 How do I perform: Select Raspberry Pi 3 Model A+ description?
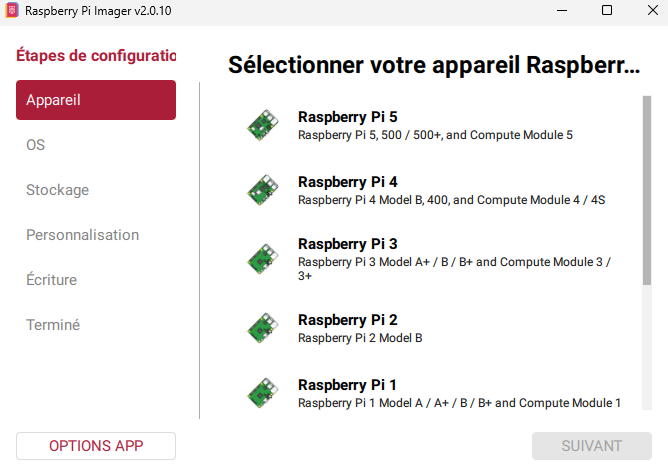pyautogui.click(x=455, y=268)
